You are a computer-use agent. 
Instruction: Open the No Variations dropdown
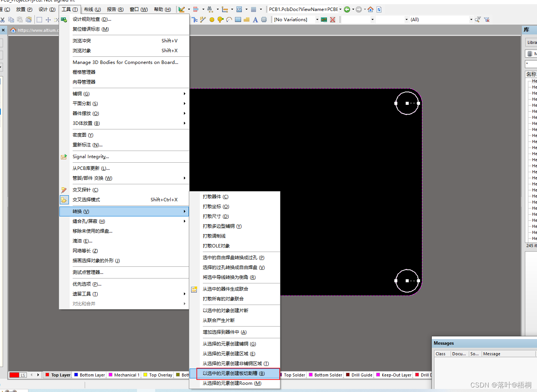(x=317, y=20)
